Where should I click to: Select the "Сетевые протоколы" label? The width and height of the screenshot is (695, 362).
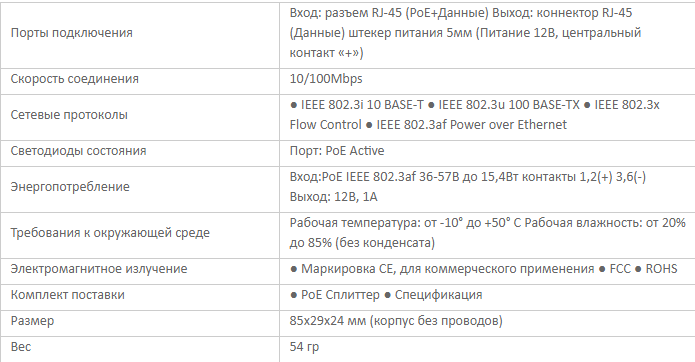coord(69,115)
